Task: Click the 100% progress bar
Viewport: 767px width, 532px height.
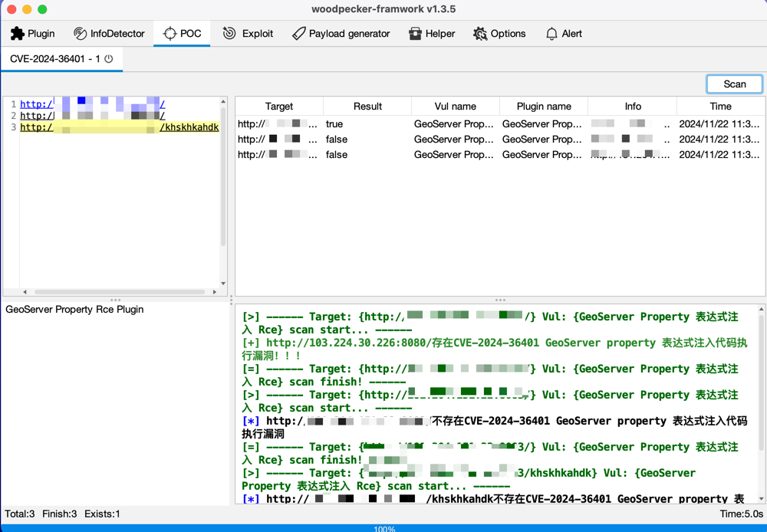Action: click(x=383, y=528)
